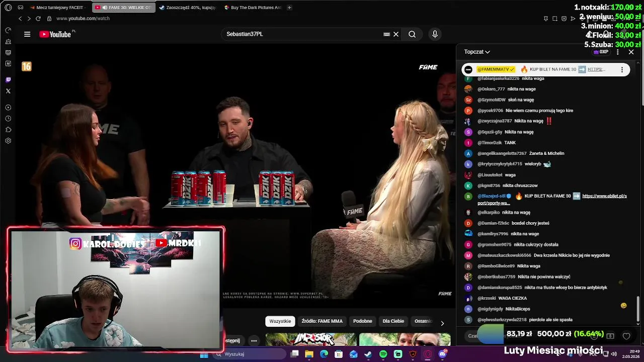Open Spotify from the taskbar
644x362 pixels.
(383, 354)
